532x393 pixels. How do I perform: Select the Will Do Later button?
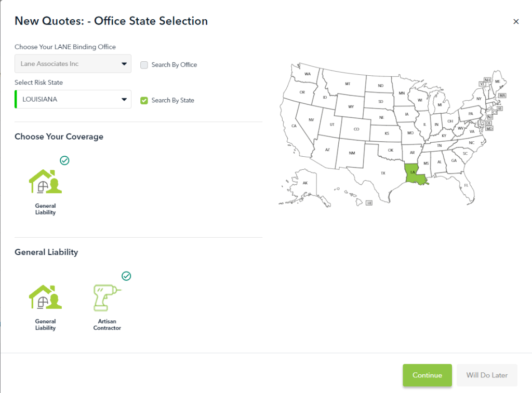(486, 375)
